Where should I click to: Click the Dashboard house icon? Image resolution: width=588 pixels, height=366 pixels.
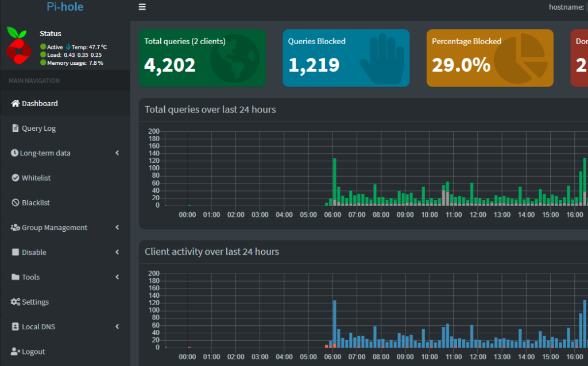[16, 104]
